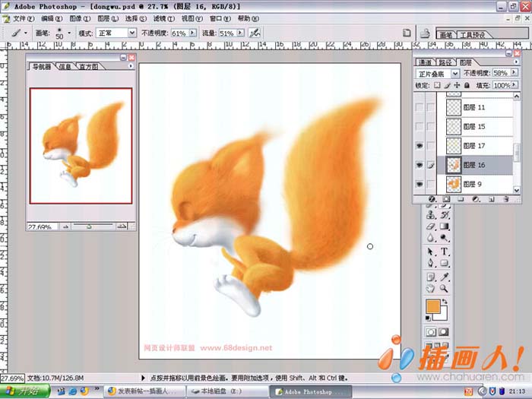The image size is (532, 399).
Task: Click the Windows 开始 start button
Action: (x=25, y=391)
